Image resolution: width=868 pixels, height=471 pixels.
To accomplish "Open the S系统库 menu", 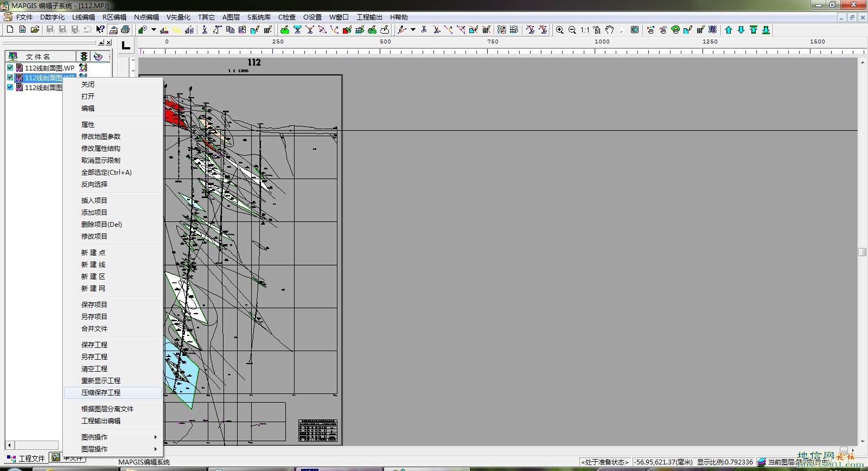I will (259, 17).
